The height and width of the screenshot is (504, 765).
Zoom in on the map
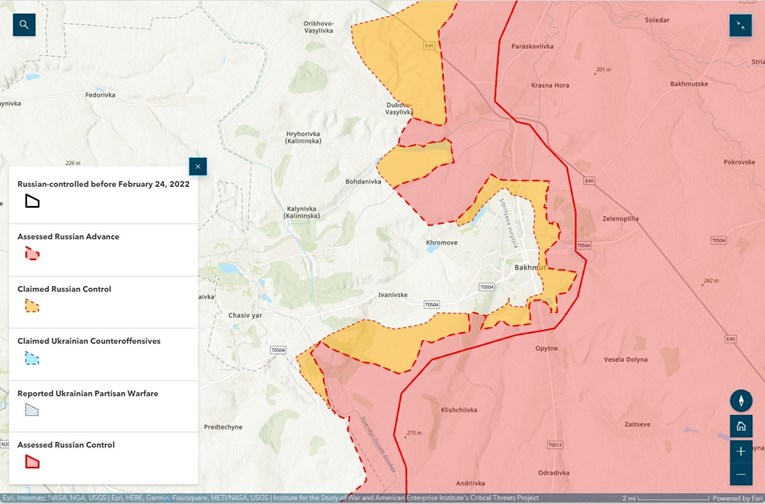741,451
